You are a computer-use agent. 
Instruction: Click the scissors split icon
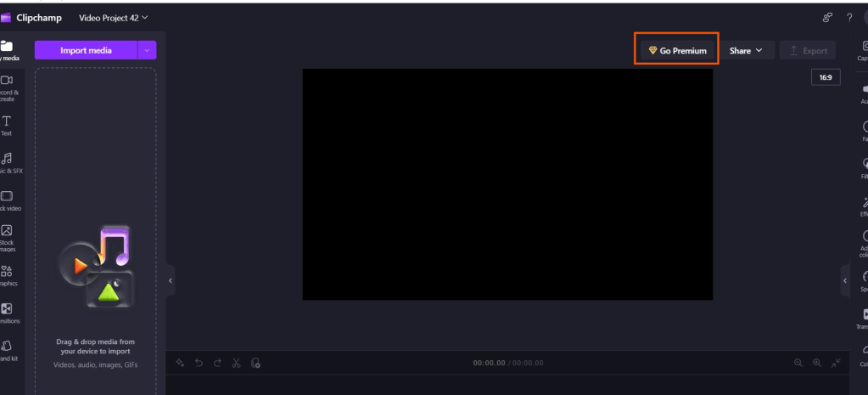coord(237,363)
